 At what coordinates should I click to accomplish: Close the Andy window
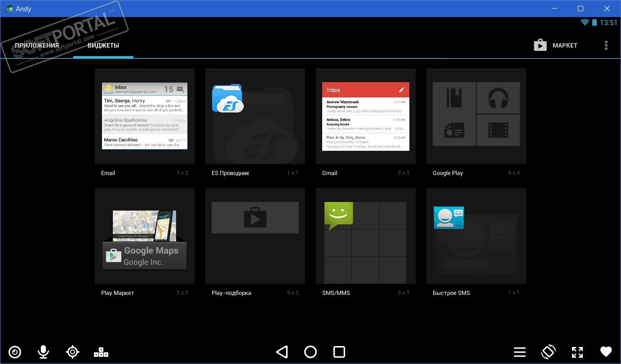pos(606,9)
